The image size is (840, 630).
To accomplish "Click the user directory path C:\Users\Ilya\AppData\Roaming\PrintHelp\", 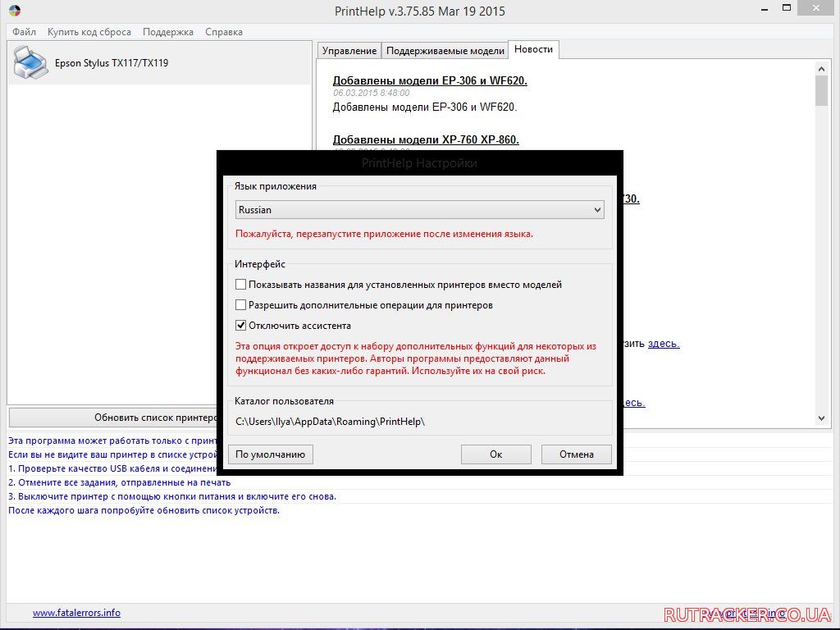I will click(x=330, y=422).
